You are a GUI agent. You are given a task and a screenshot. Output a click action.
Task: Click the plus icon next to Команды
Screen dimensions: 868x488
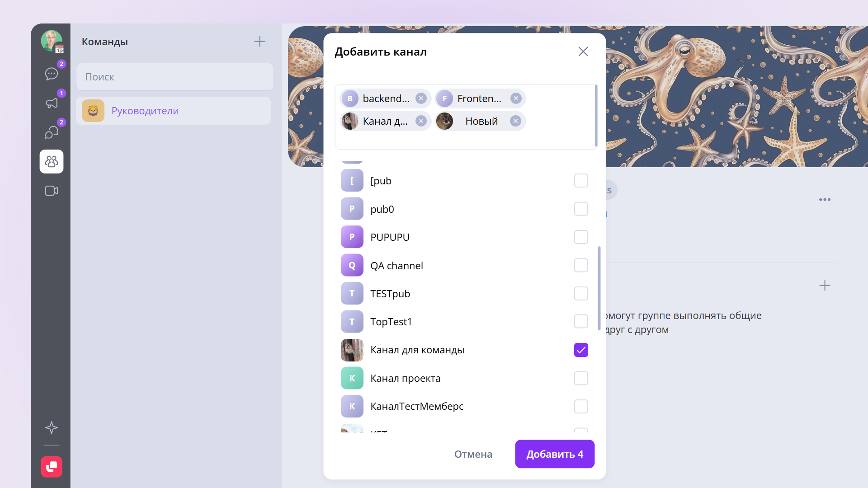pyautogui.click(x=259, y=42)
